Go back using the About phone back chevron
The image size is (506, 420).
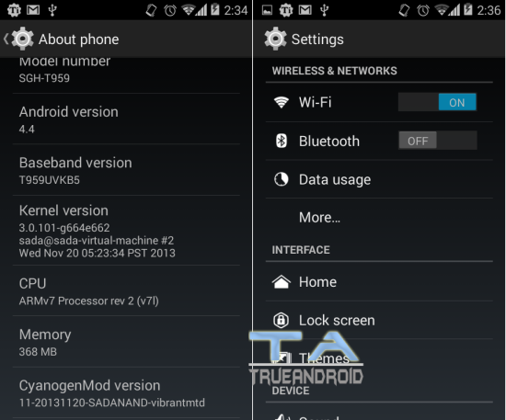(x=6, y=39)
